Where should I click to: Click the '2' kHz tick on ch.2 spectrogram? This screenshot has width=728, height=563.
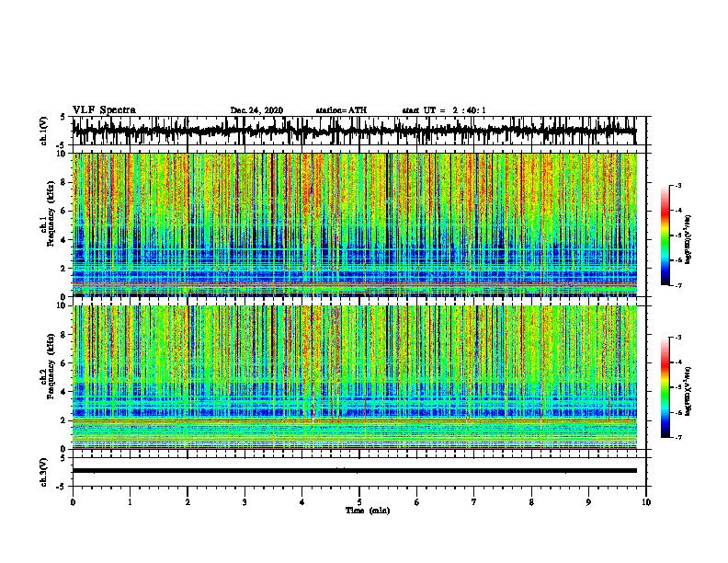64,420
